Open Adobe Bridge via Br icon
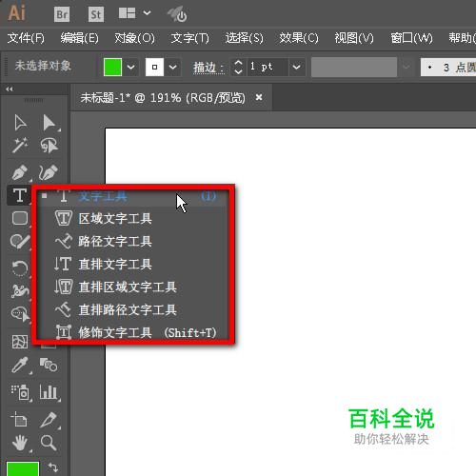Image resolution: width=476 pixels, height=476 pixels. (62, 14)
